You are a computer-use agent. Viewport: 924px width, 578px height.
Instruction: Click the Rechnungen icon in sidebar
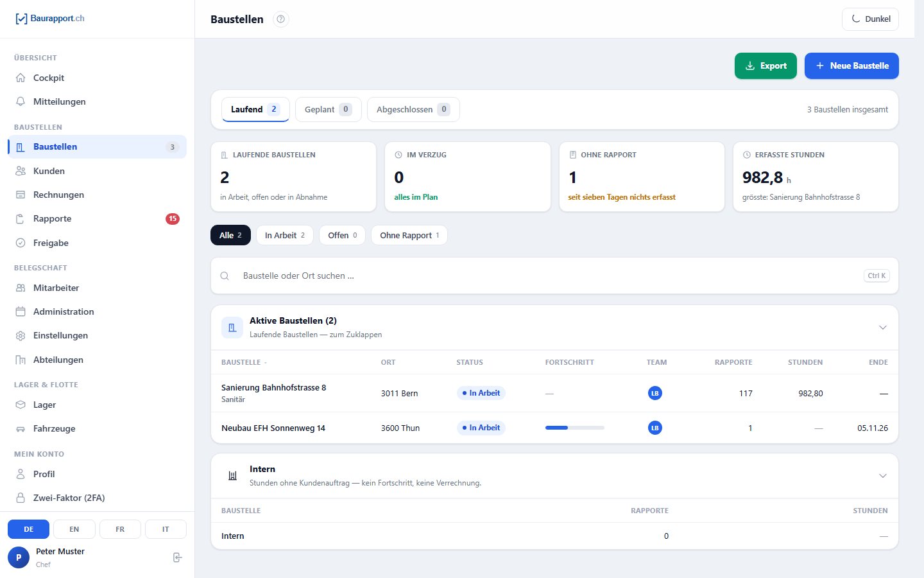tap(21, 195)
